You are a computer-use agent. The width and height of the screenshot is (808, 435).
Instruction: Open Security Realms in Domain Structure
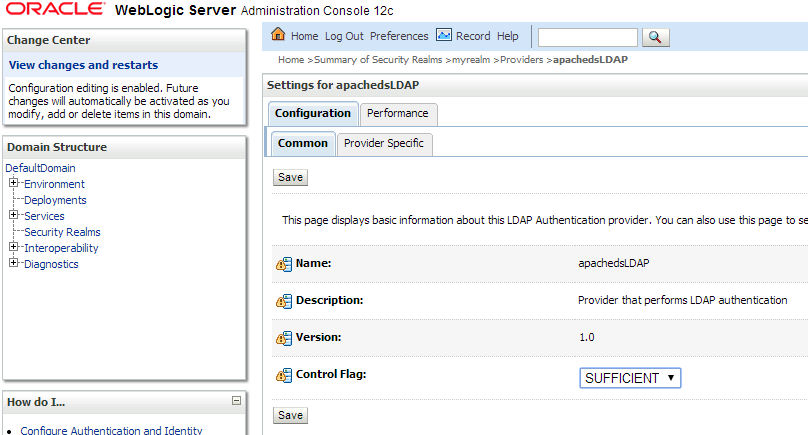point(62,232)
